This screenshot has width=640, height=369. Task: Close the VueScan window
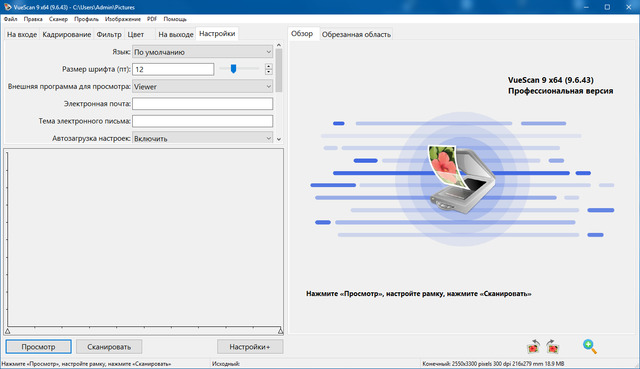point(629,7)
